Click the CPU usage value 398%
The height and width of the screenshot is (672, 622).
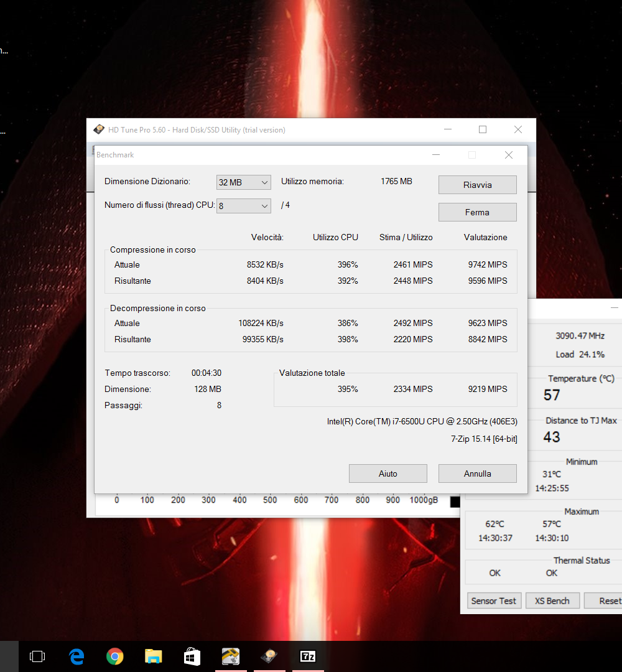(x=348, y=340)
